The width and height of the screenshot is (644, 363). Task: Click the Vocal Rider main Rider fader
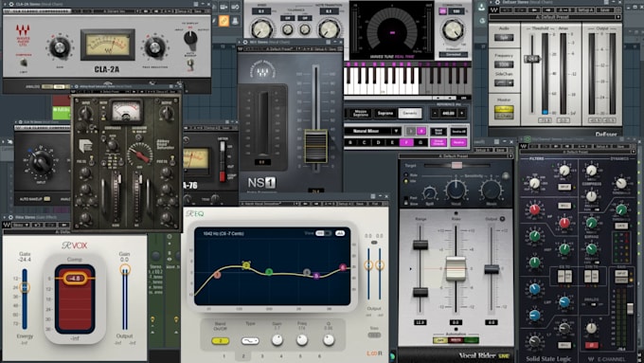[456, 268]
